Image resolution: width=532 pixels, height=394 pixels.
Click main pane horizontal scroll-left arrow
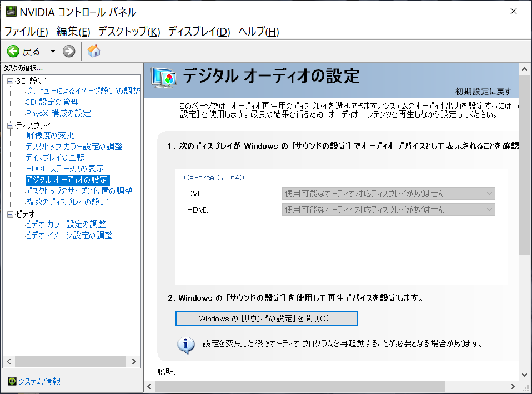[x=149, y=387]
